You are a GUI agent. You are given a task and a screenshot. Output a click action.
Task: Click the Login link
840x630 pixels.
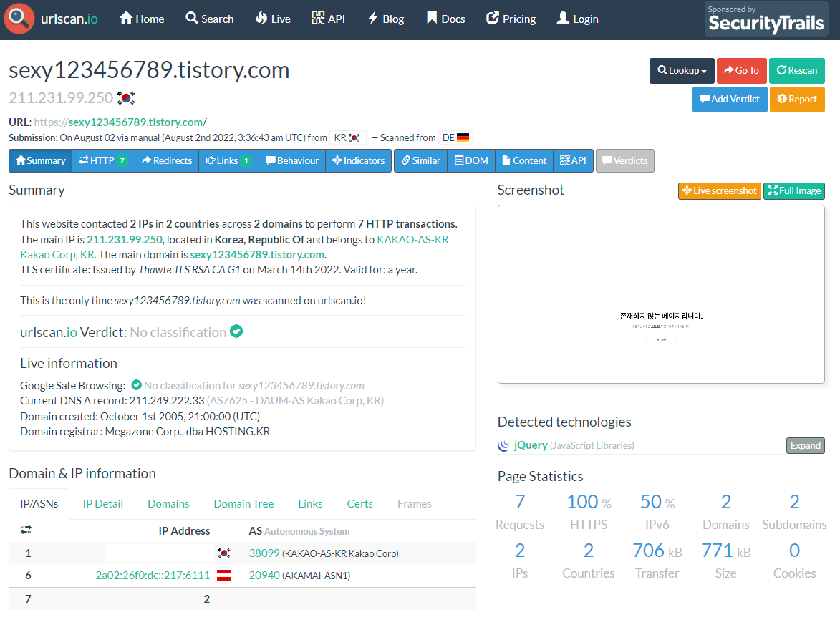(x=577, y=19)
